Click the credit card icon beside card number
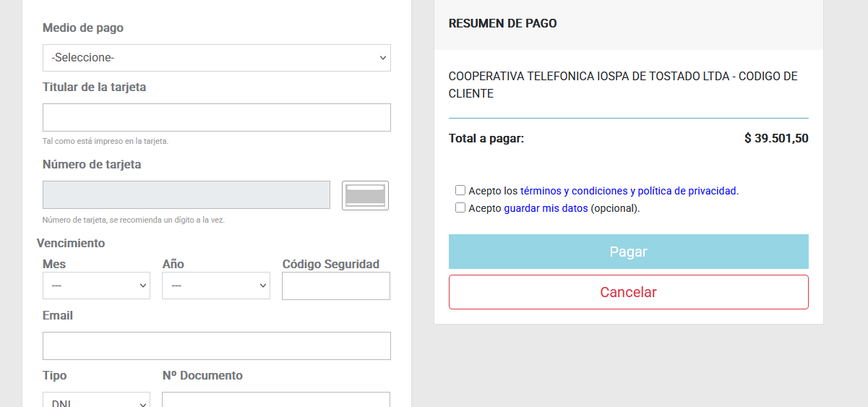 pos(365,195)
